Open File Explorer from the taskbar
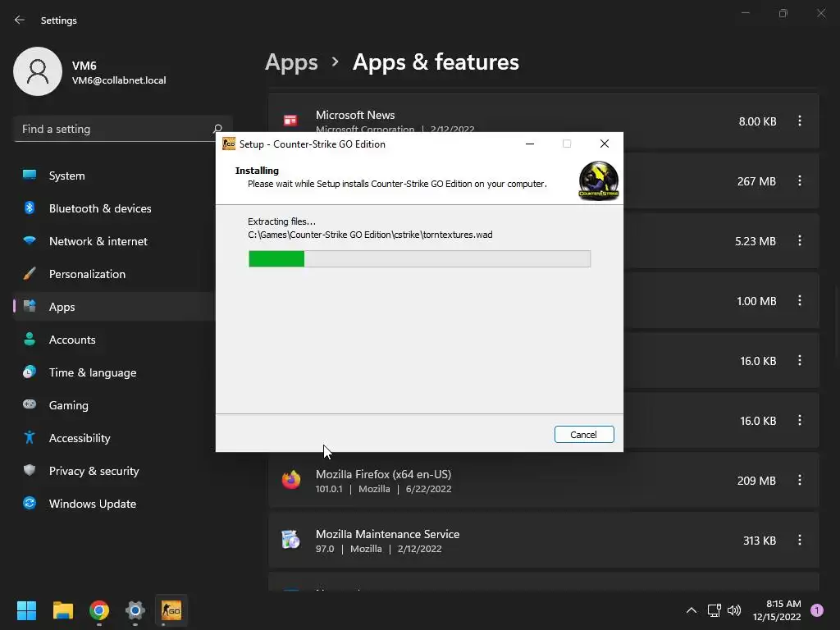This screenshot has height=630, width=840. (x=62, y=610)
